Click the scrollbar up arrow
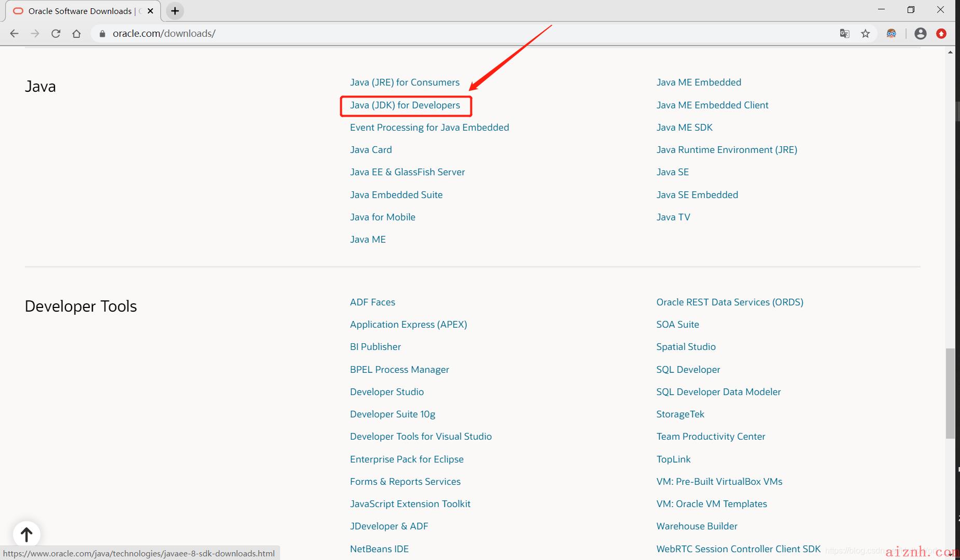 (950, 52)
